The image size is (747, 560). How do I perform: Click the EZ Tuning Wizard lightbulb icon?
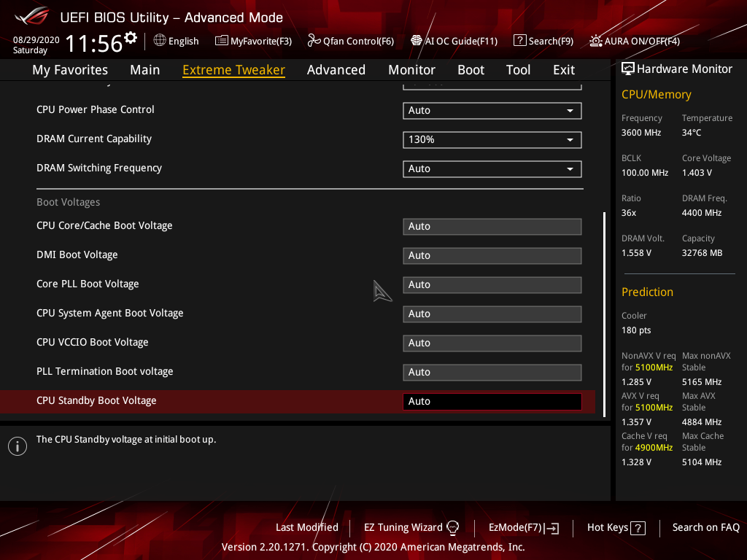tap(452, 528)
